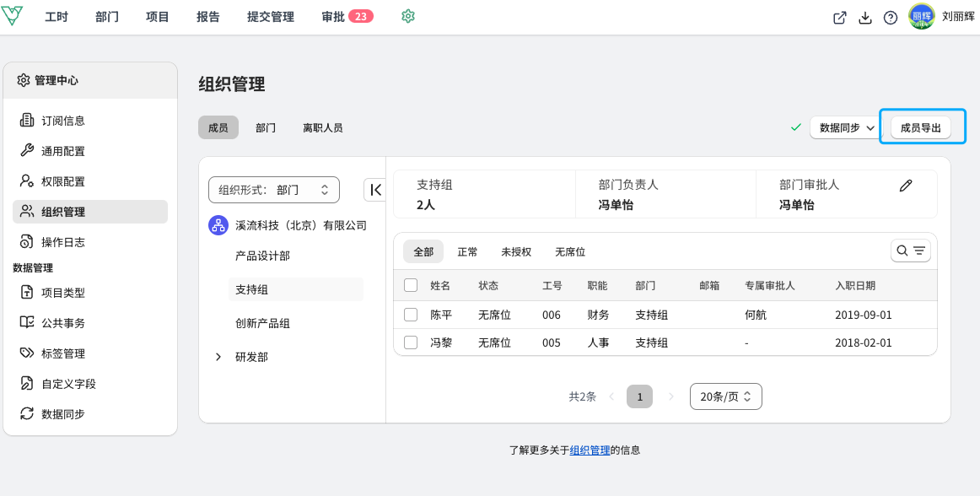Viewport: 980px width, 496px height.
Task: Open the 工时 menu
Action: pyautogui.click(x=57, y=17)
